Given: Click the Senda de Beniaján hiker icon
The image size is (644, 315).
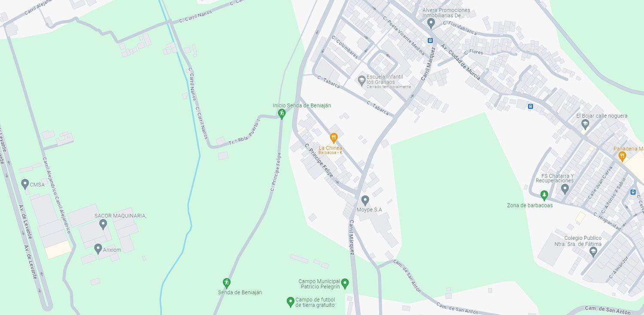Looking at the screenshot, I should pos(227,283).
